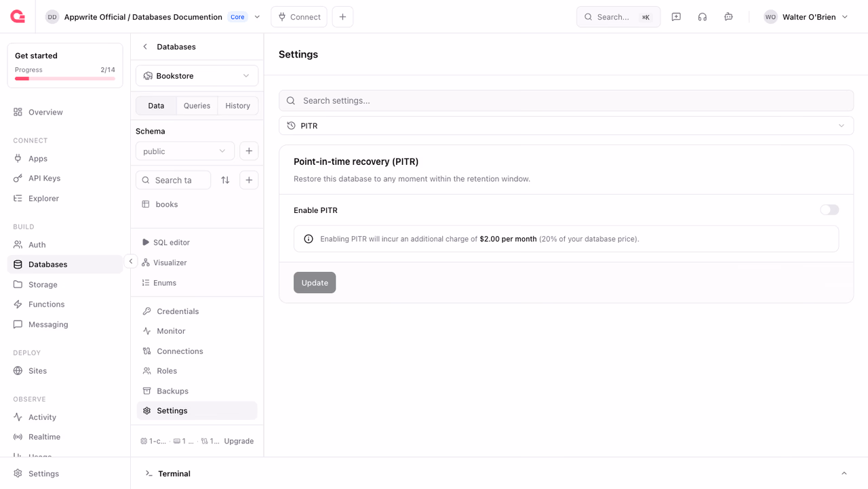The width and height of the screenshot is (868, 489).
Task: Open the Bookstore database dropdown
Action: 197,76
